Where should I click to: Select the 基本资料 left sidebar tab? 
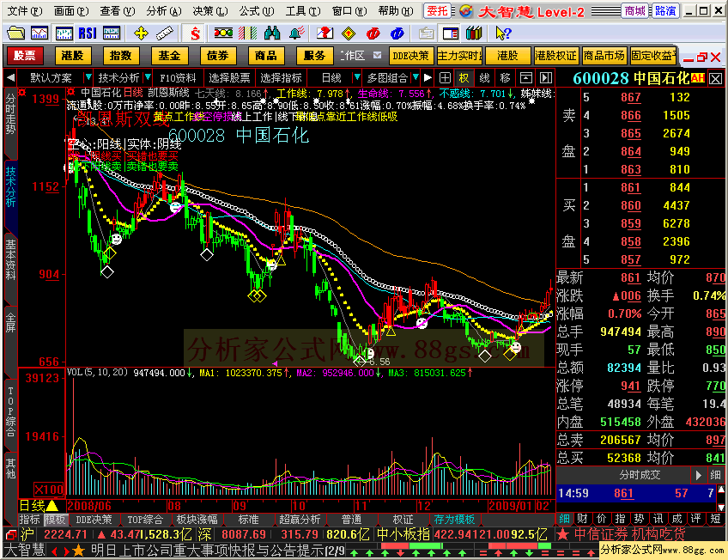pos(10,259)
